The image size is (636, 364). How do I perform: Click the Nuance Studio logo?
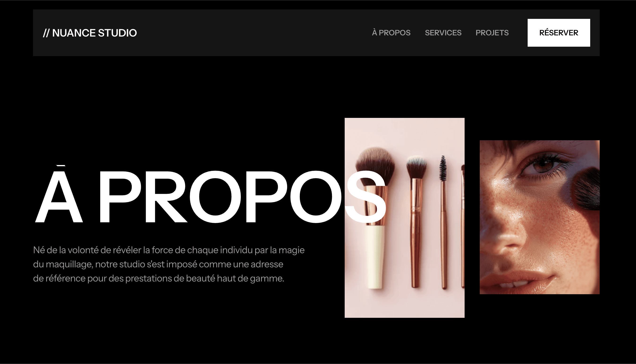pyautogui.click(x=90, y=33)
